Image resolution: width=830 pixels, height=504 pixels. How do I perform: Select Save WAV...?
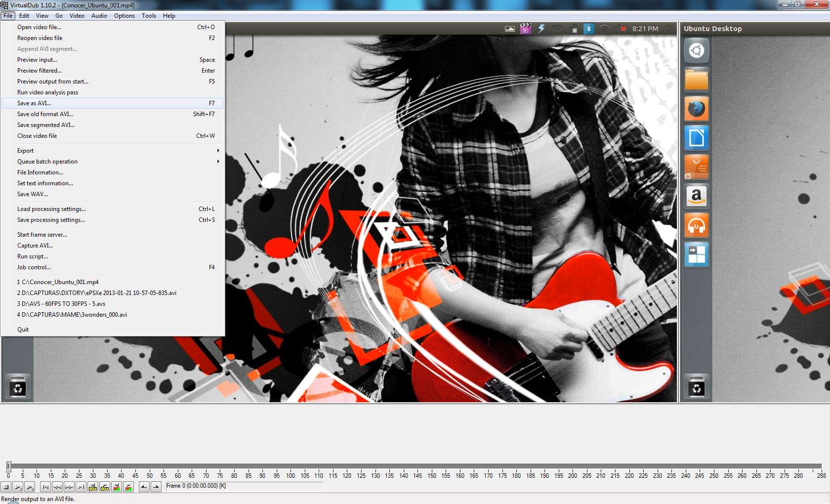[x=113, y=194]
